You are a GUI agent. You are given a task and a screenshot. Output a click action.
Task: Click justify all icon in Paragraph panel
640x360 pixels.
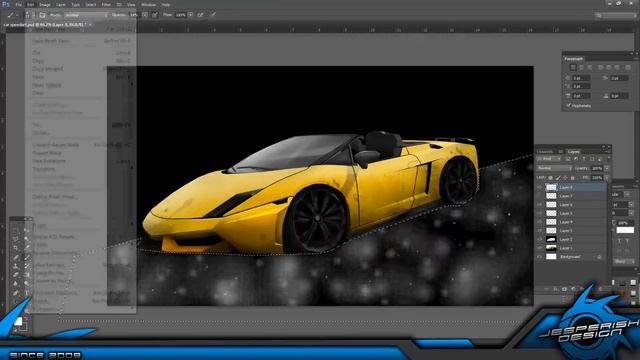coord(628,67)
